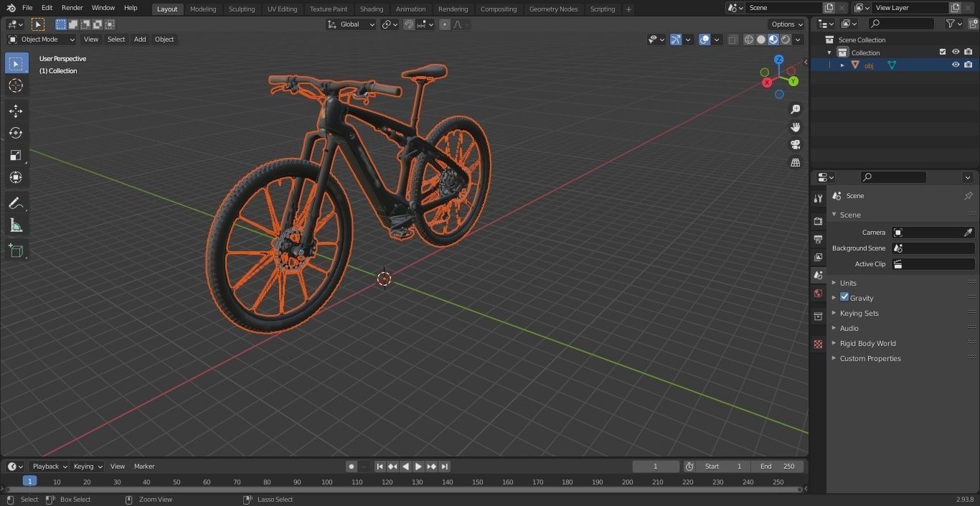Screen dimensions: 980x506
Task: Pin the Scene properties panel
Action: 968,196
